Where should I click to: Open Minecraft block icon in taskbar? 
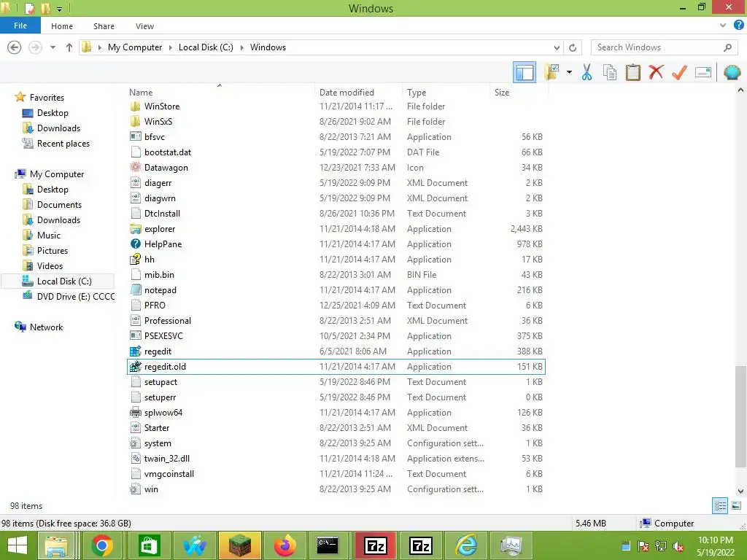coord(240,545)
